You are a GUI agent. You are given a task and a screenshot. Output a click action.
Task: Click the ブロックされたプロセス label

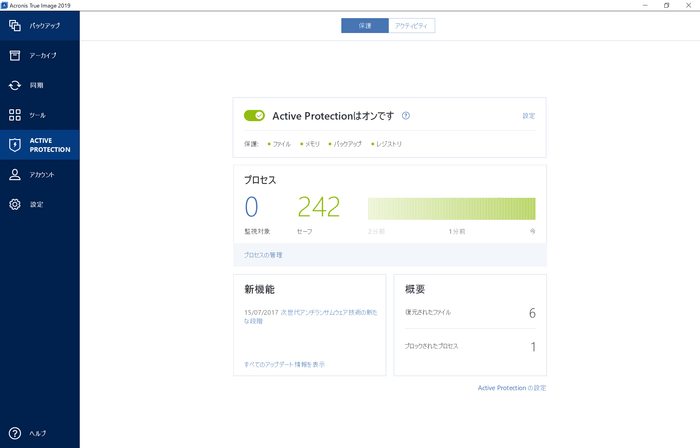pyautogui.click(x=431, y=346)
